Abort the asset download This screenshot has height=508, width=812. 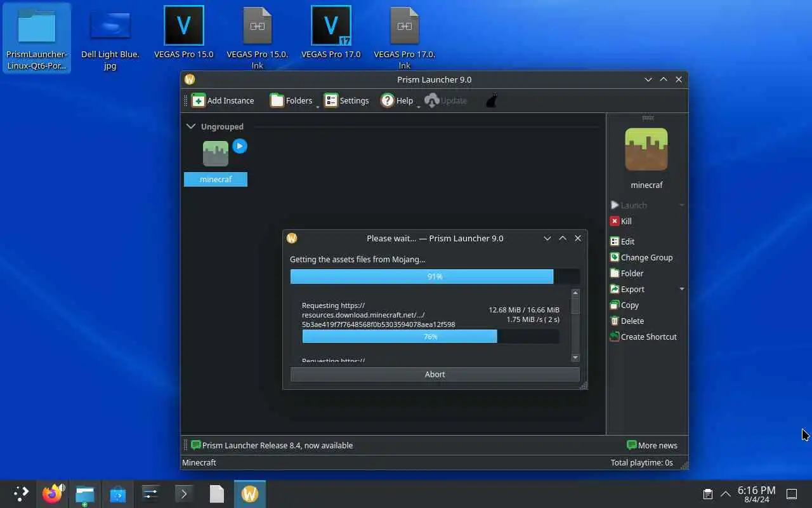[435, 374]
